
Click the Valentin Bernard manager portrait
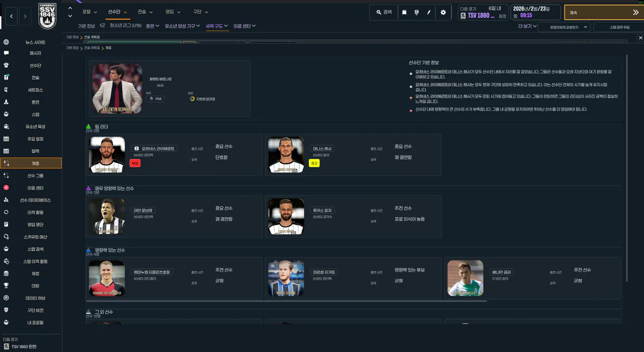(117, 88)
